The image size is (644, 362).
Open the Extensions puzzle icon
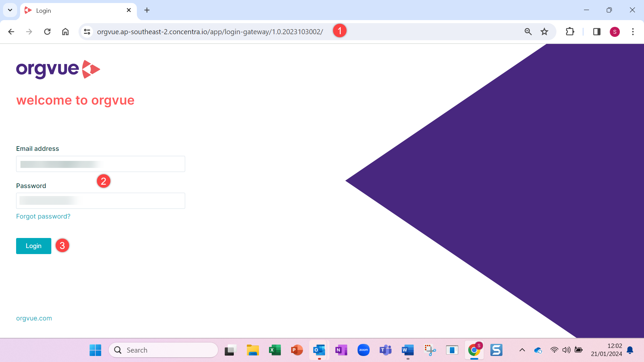tap(570, 32)
